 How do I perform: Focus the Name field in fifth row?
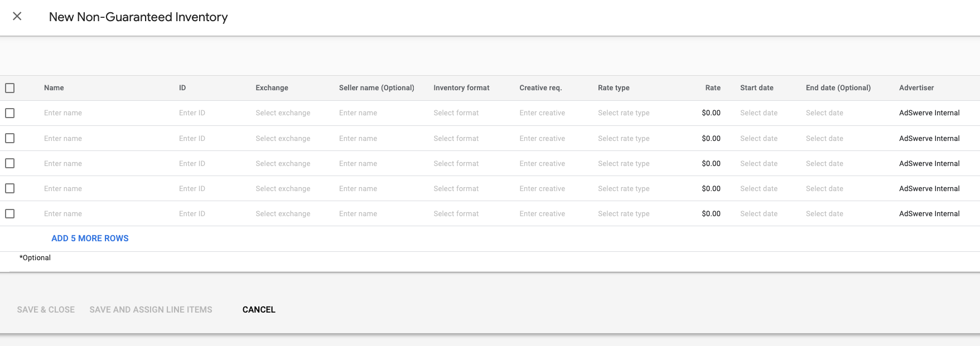63,213
